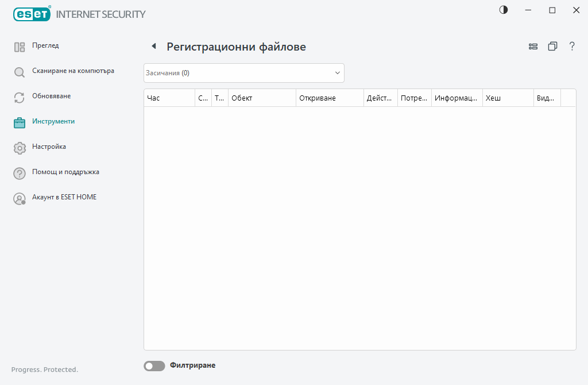588x385 pixels.
Task: Navigate back using the arrow button
Action: click(x=153, y=45)
